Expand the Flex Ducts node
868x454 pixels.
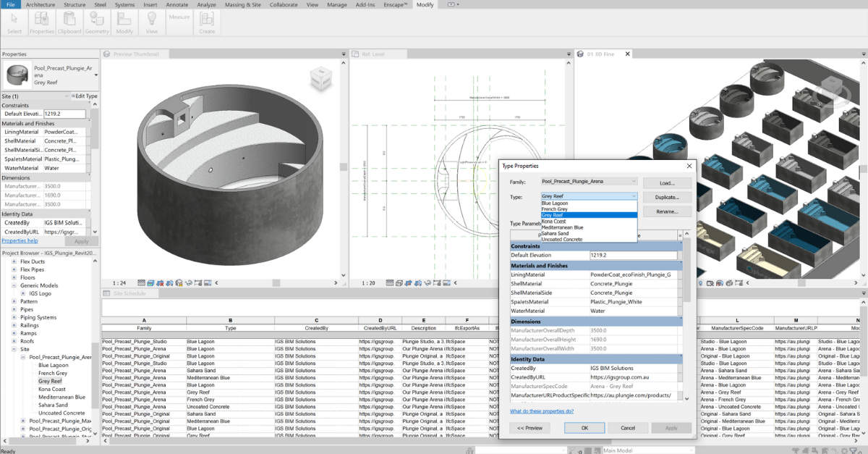click(13, 261)
